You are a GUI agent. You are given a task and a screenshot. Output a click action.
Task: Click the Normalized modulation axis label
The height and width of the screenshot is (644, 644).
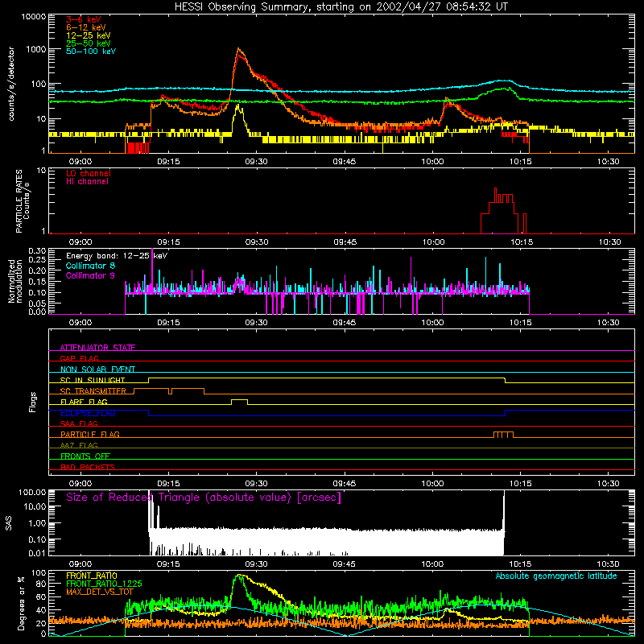15,281
